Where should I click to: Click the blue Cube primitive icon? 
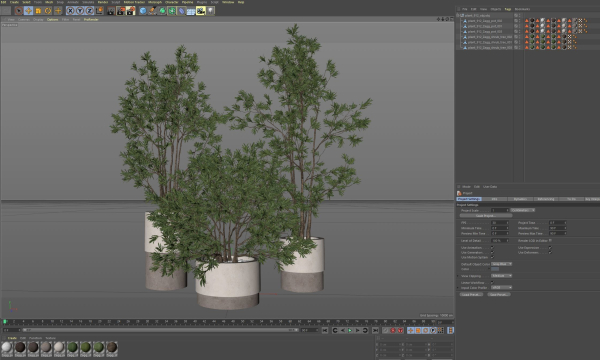click(x=143, y=11)
